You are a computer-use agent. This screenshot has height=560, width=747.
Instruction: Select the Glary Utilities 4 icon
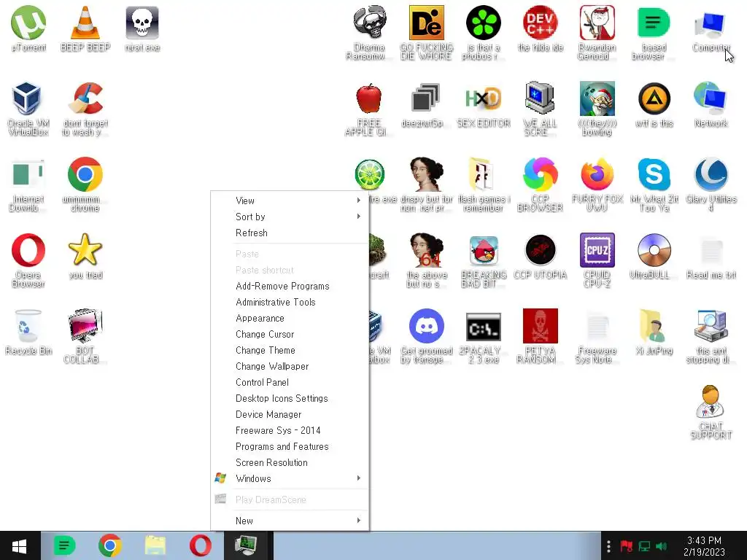711,174
